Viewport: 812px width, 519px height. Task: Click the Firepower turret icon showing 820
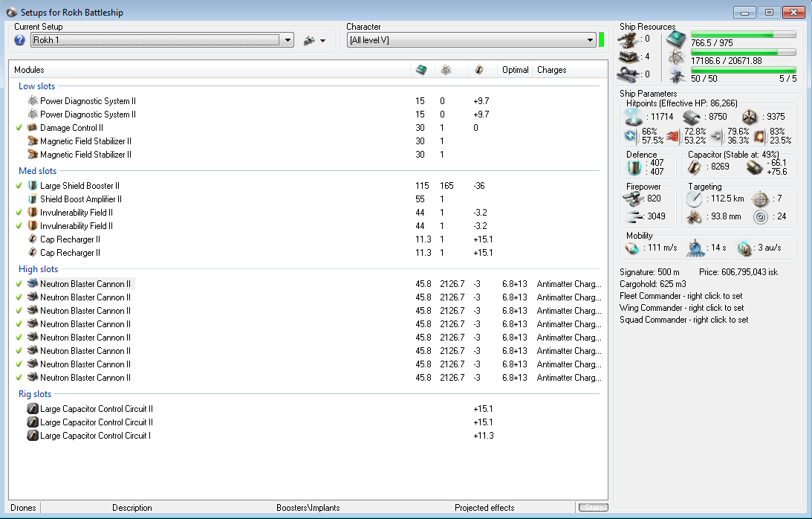632,199
